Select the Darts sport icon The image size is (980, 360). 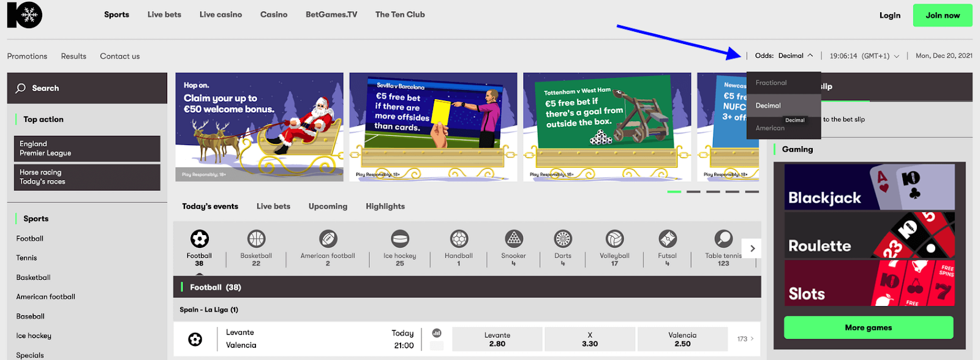[x=563, y=238]
